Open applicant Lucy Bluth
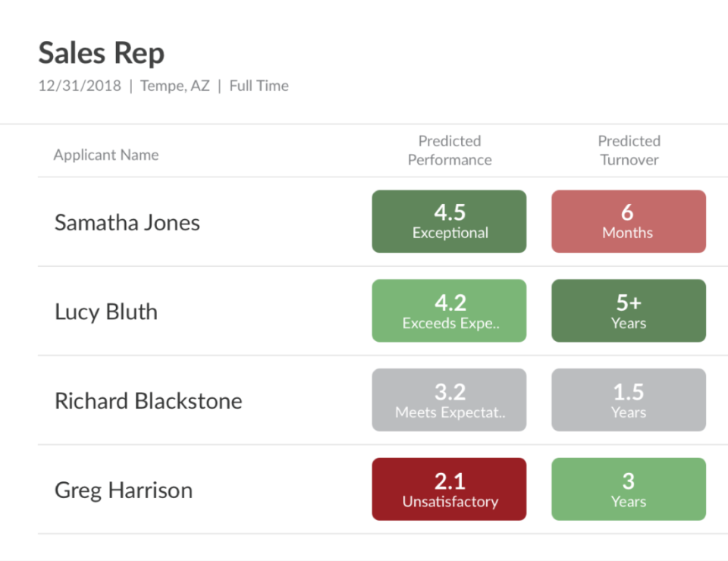The height and width of the screenshot is (561, 728). [x=106, y=312]
